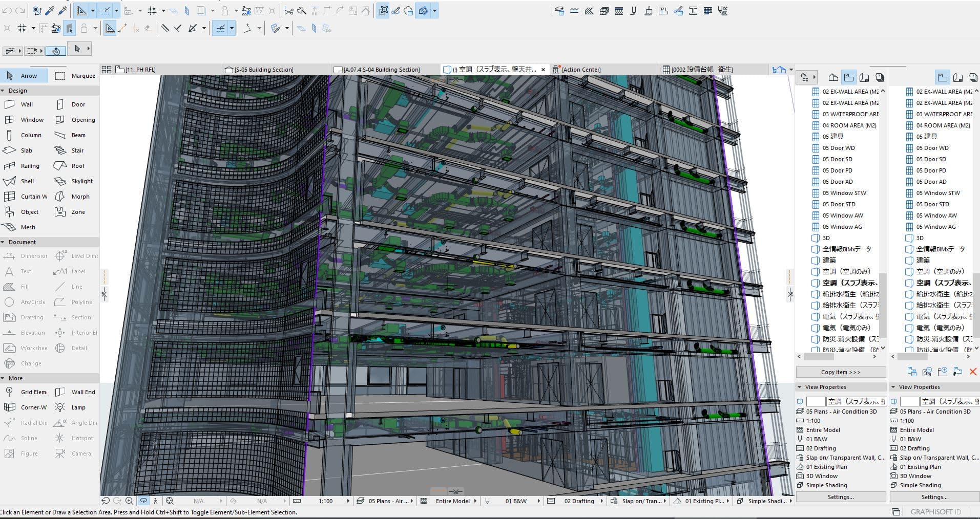Select the Beam tool
The height and width of the screenshot is (519, 980).
(71, 135)
